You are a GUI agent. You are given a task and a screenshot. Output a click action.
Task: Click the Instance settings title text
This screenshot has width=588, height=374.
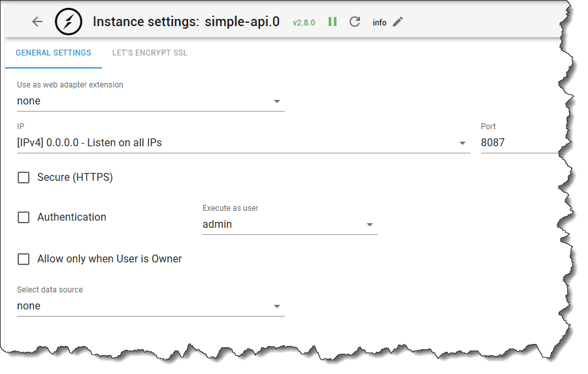tap(186, 22)
